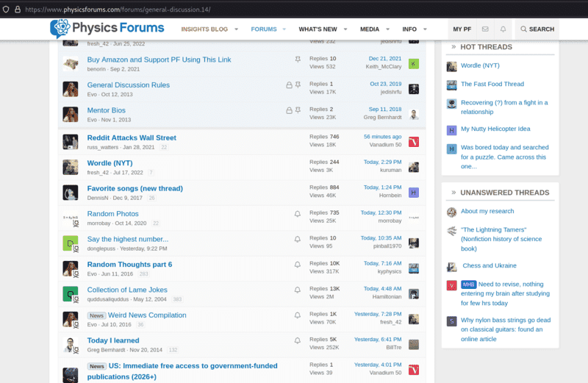Click the Search magnifier button

click(537, 29)
